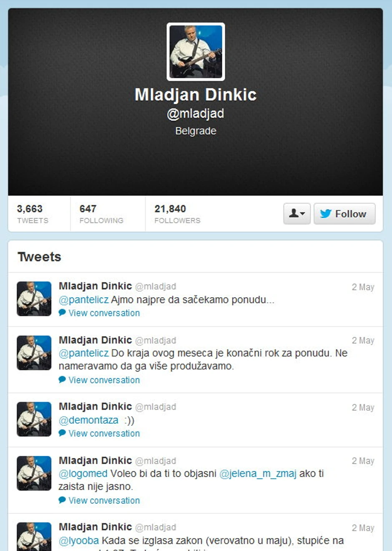
Task: Show the 647 following list
Action: (101, 214)
